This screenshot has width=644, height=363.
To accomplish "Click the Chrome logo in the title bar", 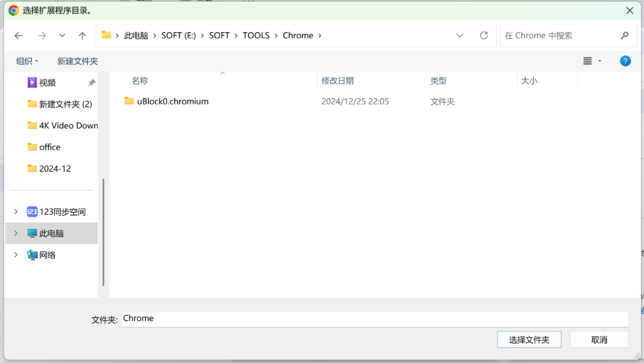I will click(14, 11).
